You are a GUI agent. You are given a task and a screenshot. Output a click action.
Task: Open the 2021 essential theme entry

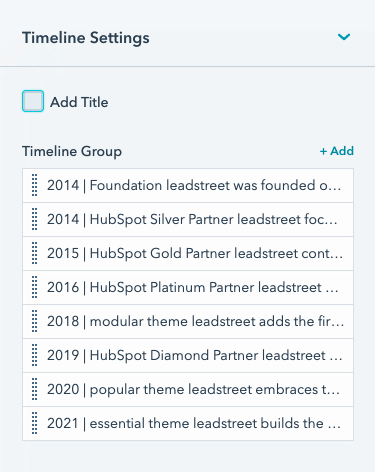coord(188,423)
